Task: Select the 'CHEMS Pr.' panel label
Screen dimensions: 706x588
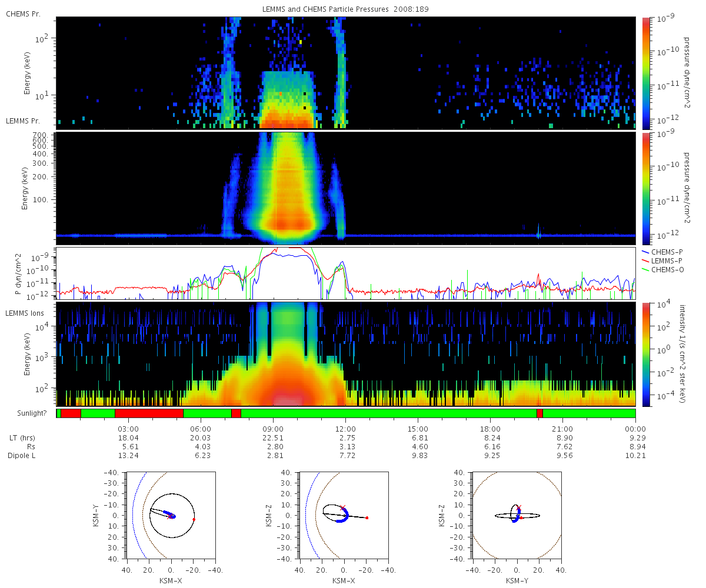Action: (23, 14)
